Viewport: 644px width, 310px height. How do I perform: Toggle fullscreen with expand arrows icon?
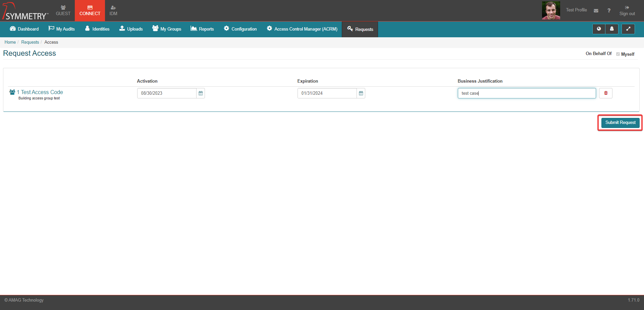click(628, 29)
